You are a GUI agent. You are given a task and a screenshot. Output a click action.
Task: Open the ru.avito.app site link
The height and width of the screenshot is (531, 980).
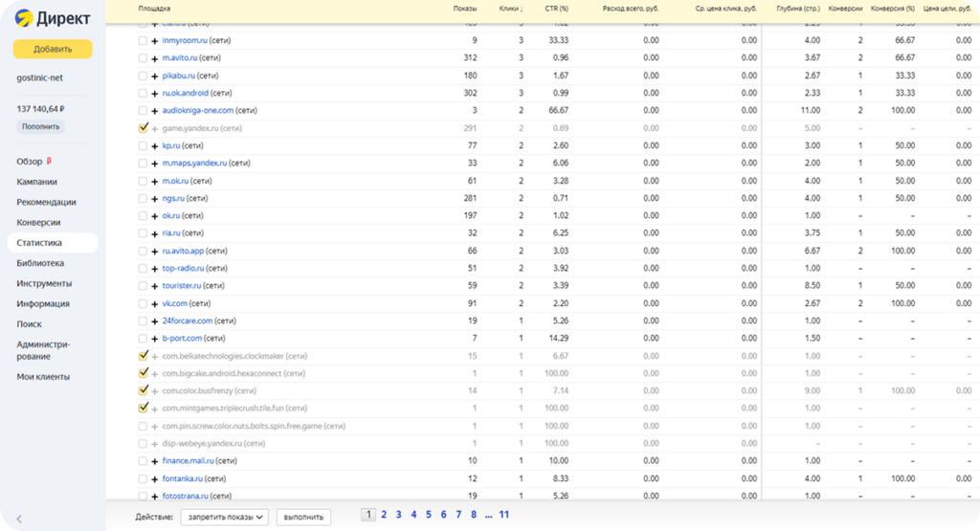point(183,251)
